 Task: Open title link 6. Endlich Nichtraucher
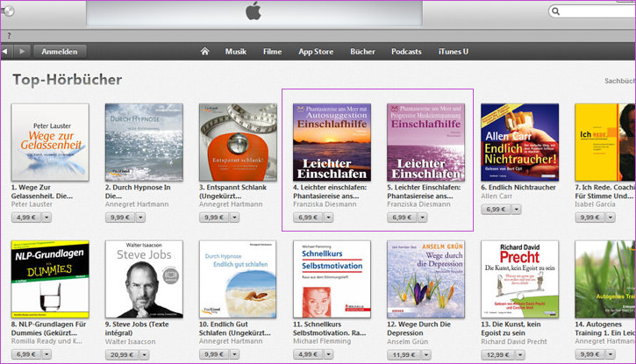[518, 188]
